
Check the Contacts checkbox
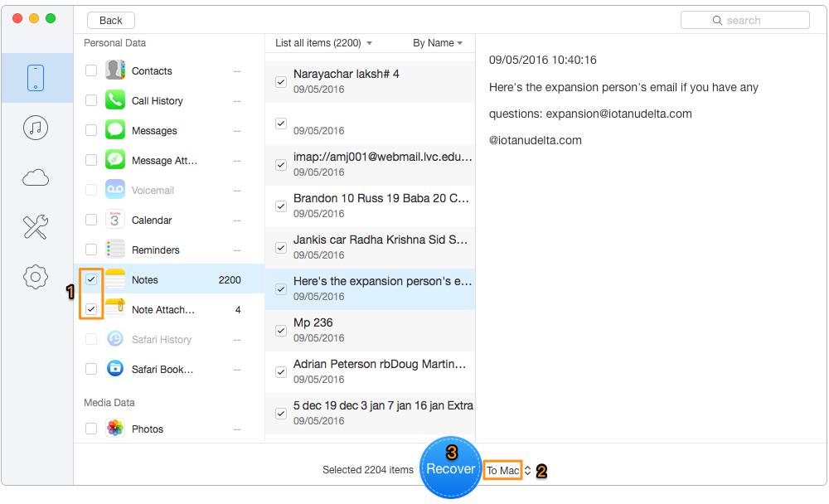[91, 70]
